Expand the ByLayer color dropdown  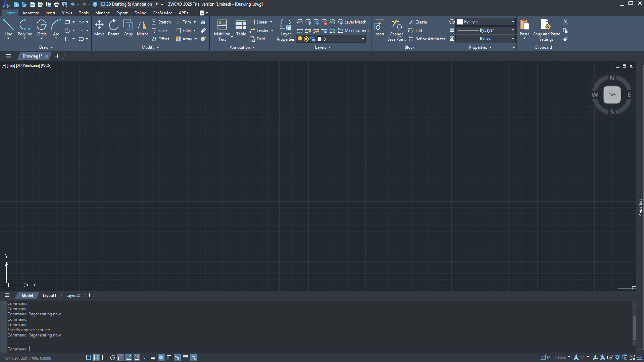(513, 22)
